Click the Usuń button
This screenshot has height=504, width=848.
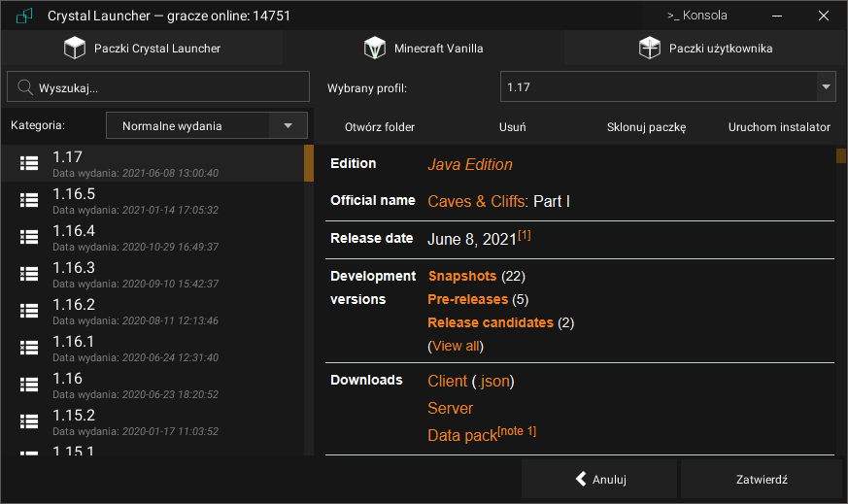tap(512, 127)
